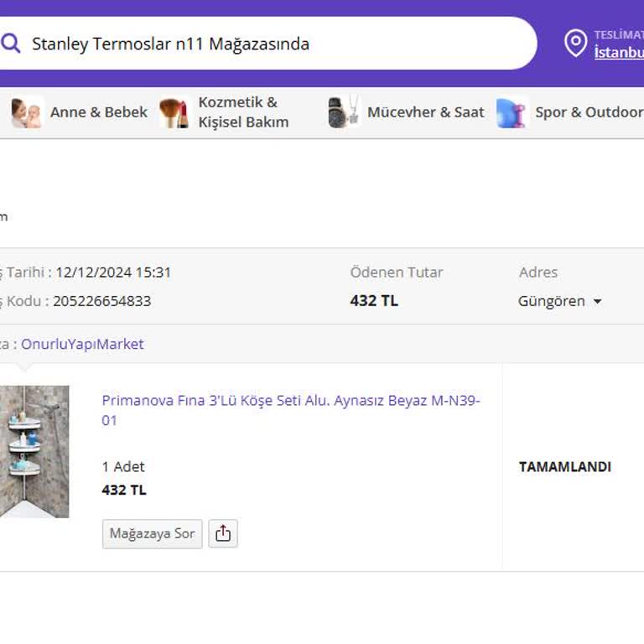The height and width of the screenshot is (644, 644).
Task: Click the delivery location pin icon
Action: [x=575, y=44]
